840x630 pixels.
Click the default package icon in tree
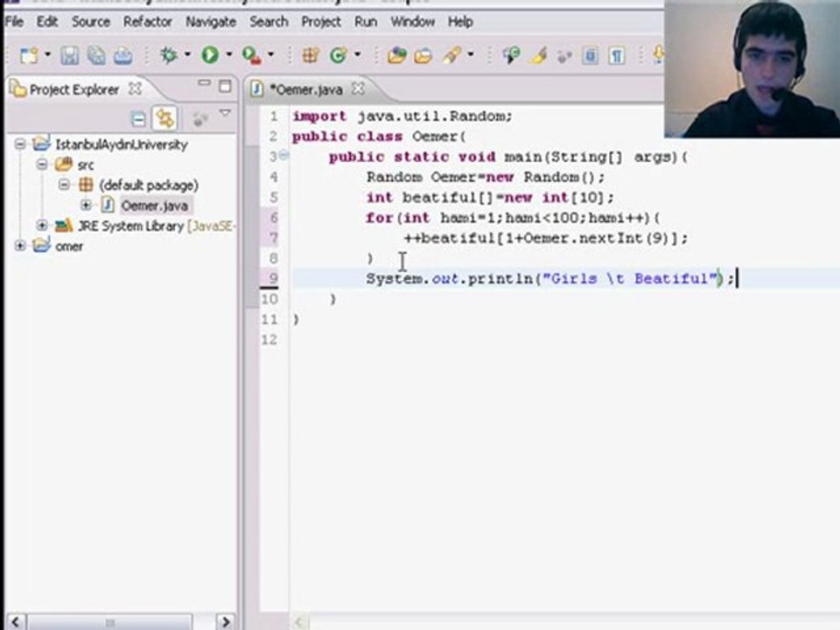(x=86, y=185)
